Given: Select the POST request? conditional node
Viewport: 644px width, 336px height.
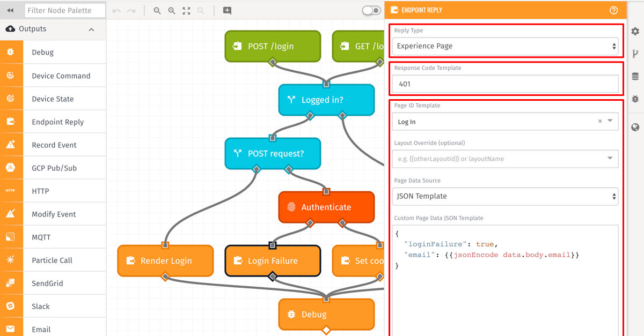Looking at the screenshot, I should [x=273, y=153].
